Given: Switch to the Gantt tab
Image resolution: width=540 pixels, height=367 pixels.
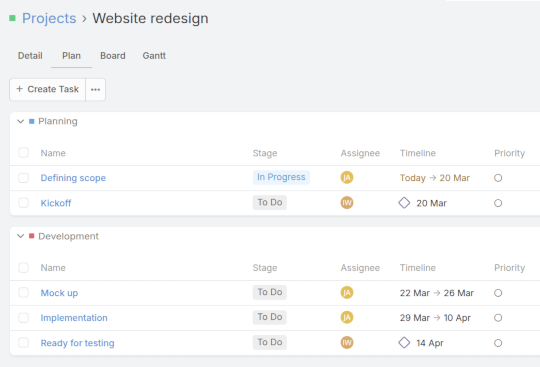Looking at the screenshot, I should 154,56.
